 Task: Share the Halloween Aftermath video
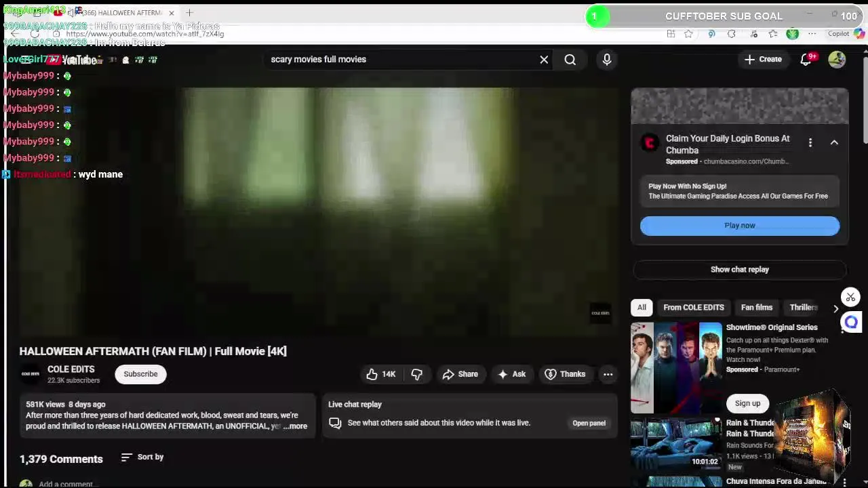[x=460, y=374]
